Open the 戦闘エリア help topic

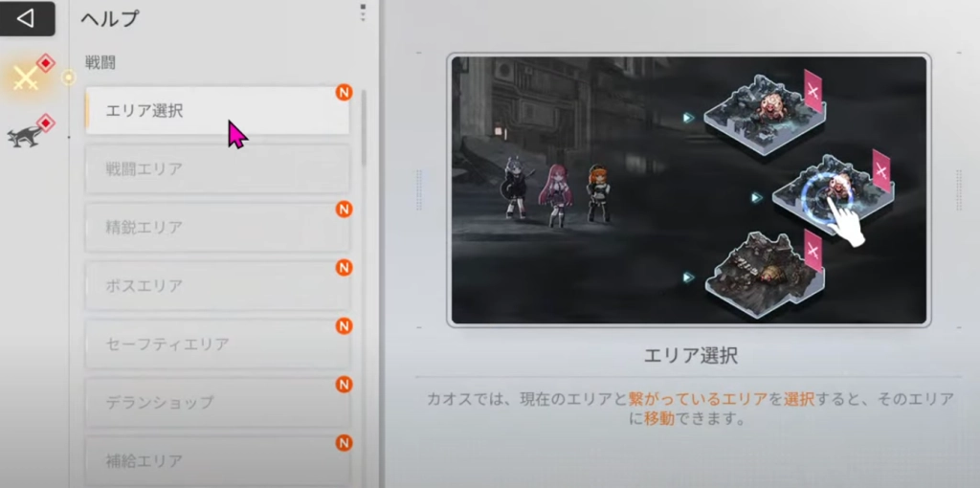[217, 169]
